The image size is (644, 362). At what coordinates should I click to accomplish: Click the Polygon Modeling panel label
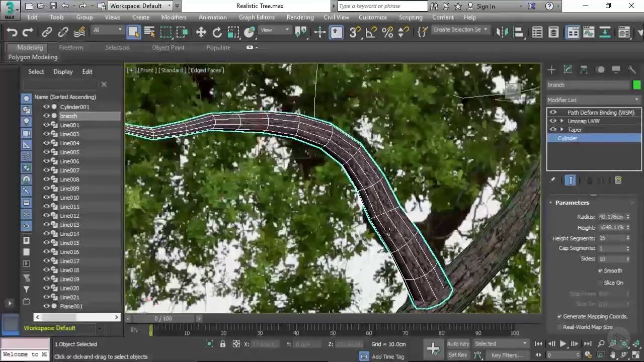pyautogui.click(x=33, y=57)
